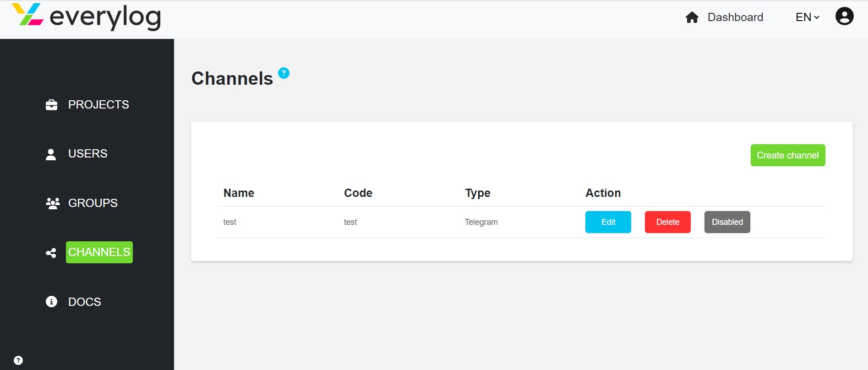
Task: Open the PROJECTS menu item
Action: coord(98,105)
